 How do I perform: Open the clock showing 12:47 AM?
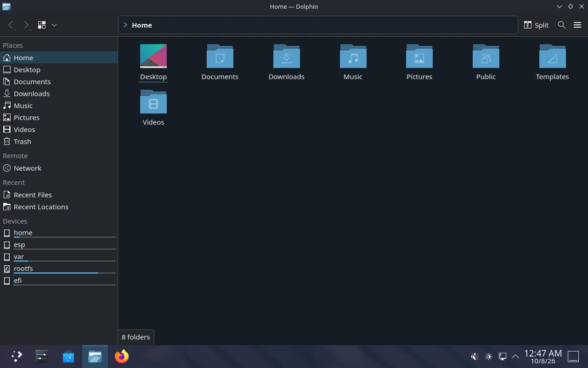pos(543,356)
